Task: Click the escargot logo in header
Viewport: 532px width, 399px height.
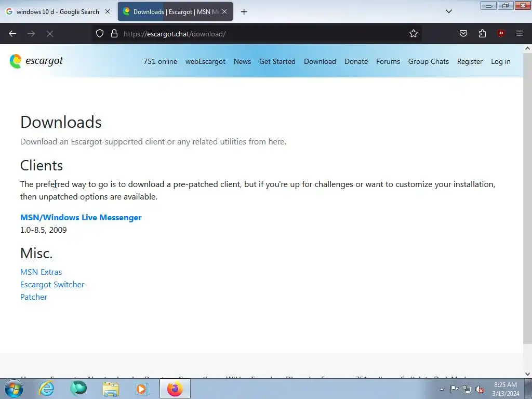Action: coord(36,61)
